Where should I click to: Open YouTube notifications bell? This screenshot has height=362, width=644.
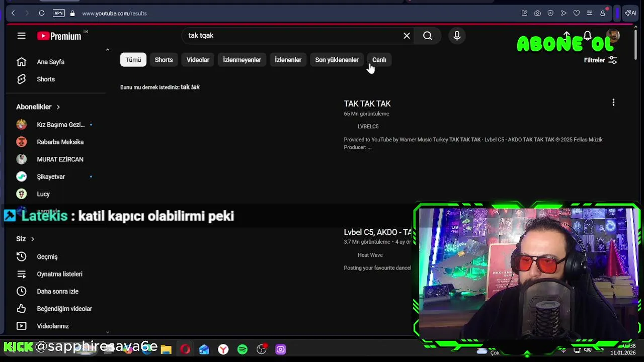pos(587,36)
